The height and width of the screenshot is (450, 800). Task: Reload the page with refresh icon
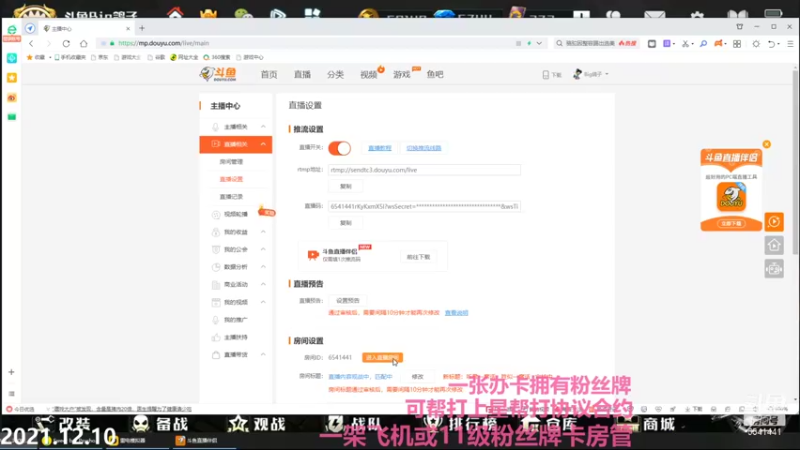pos(66,43)
